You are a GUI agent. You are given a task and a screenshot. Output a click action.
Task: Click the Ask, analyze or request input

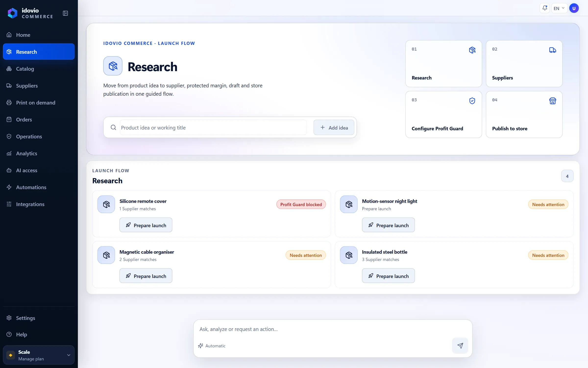pos(333,329)
